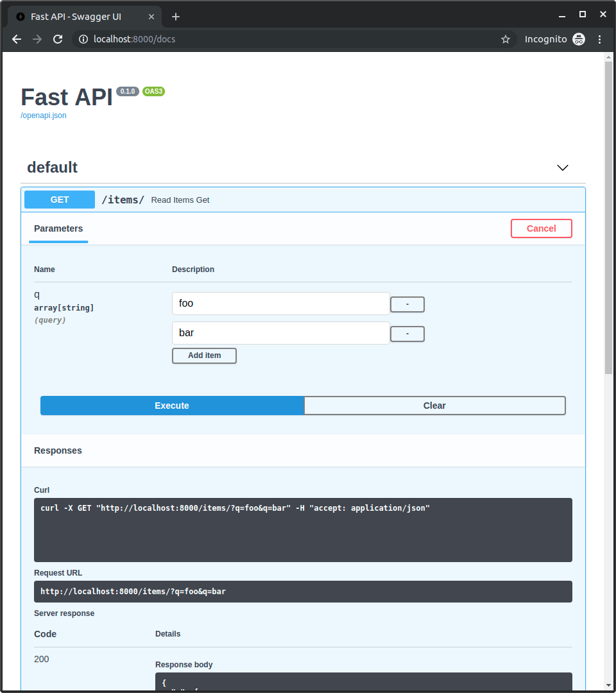
Task: Close the Fast API - Swagger UI tab
Action: click(x=151, y=17)
